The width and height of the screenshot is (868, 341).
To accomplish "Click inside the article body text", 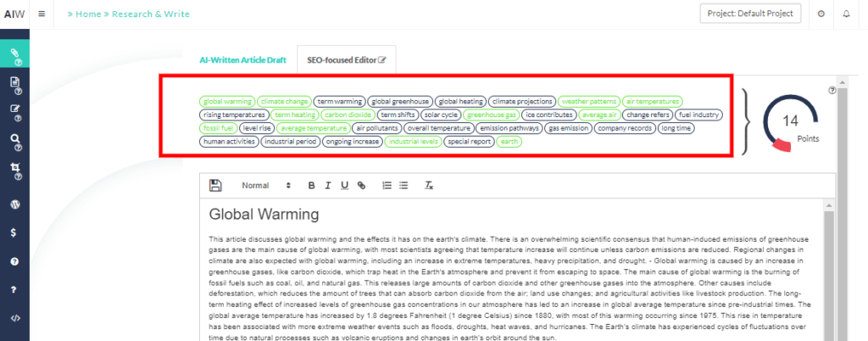I will click(x=510, y=288).
